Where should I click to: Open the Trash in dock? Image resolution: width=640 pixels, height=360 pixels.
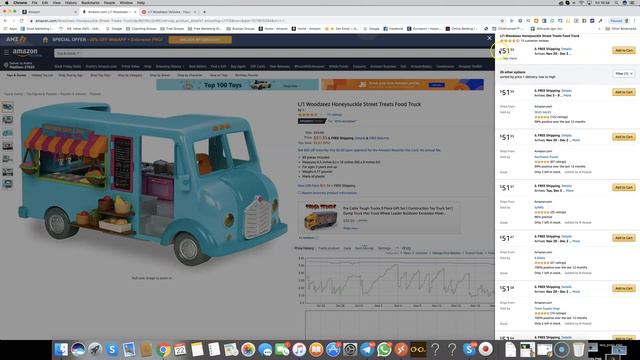pos(578,349)
